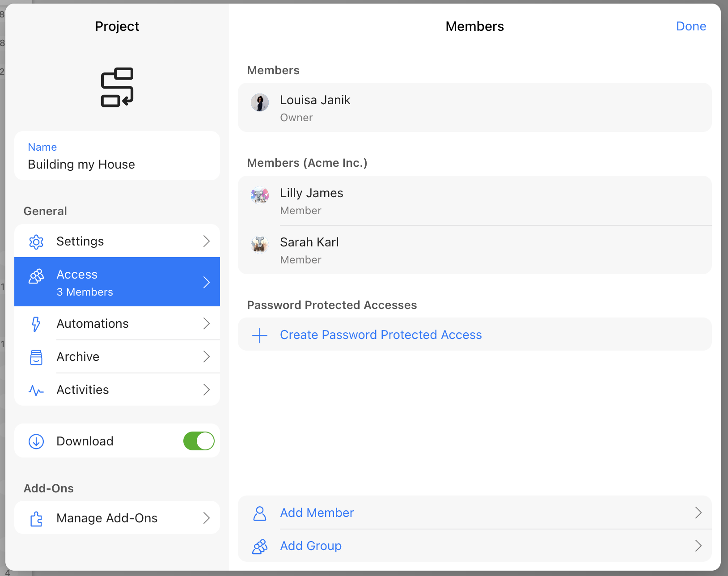Click the project workflow icon at top
The width and height of the screenshot is (728, 576).
[x=117, y=87]
